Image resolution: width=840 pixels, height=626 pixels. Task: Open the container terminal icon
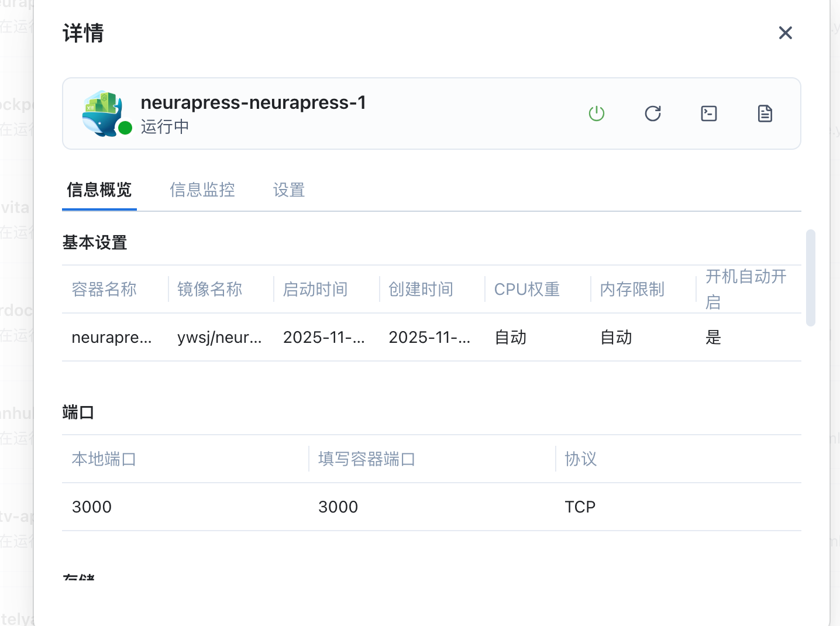(708, 113)
